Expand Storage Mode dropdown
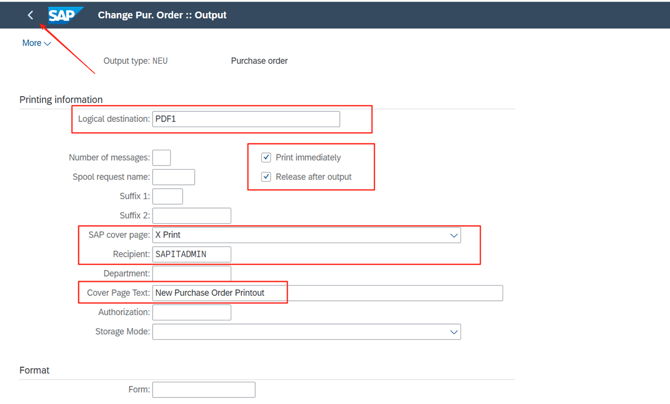The image size is (670, 404). pos(453,332)
